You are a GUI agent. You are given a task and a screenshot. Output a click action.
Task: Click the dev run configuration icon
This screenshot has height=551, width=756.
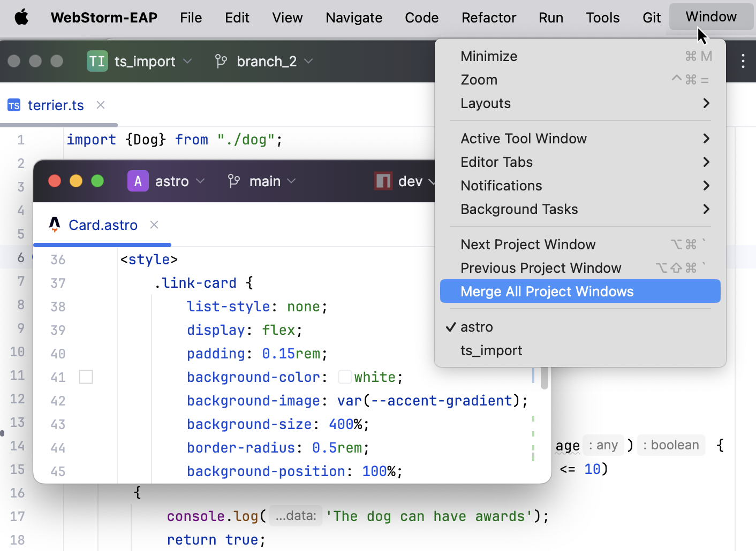382,181
